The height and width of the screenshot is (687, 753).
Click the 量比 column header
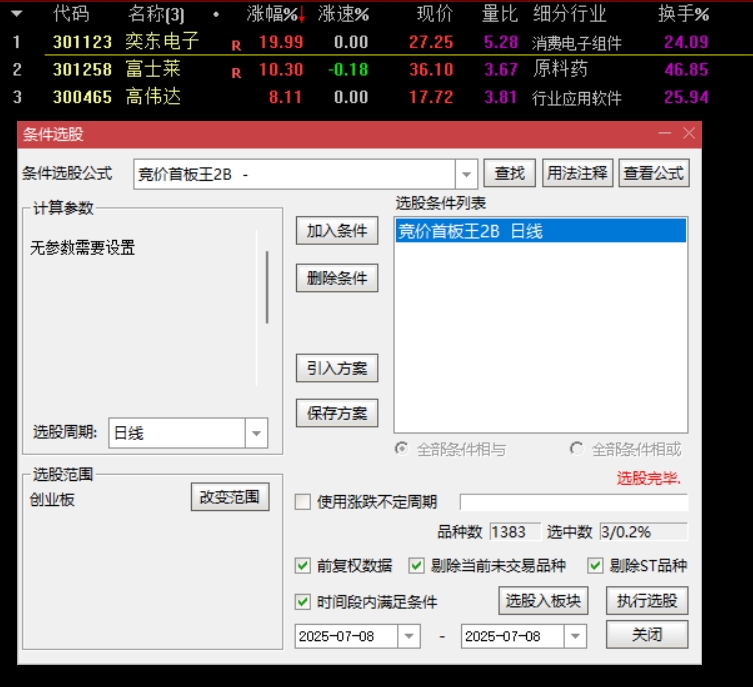500,13
